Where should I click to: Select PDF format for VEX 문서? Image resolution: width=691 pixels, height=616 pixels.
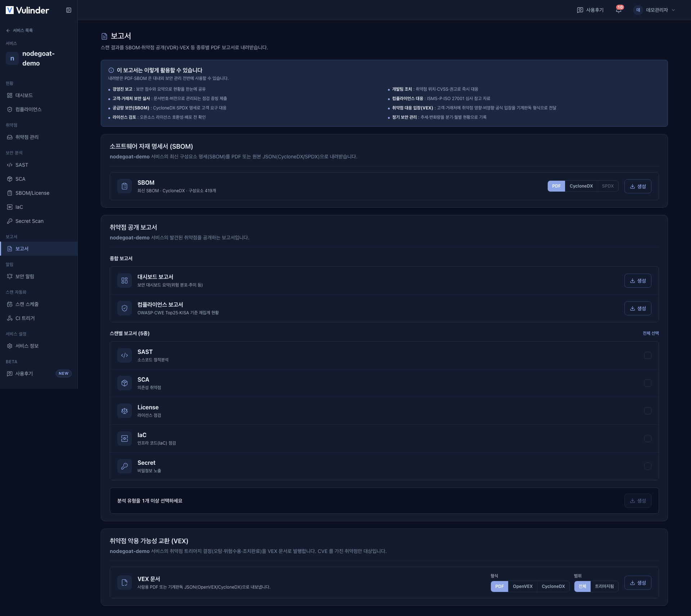[500, 586]
